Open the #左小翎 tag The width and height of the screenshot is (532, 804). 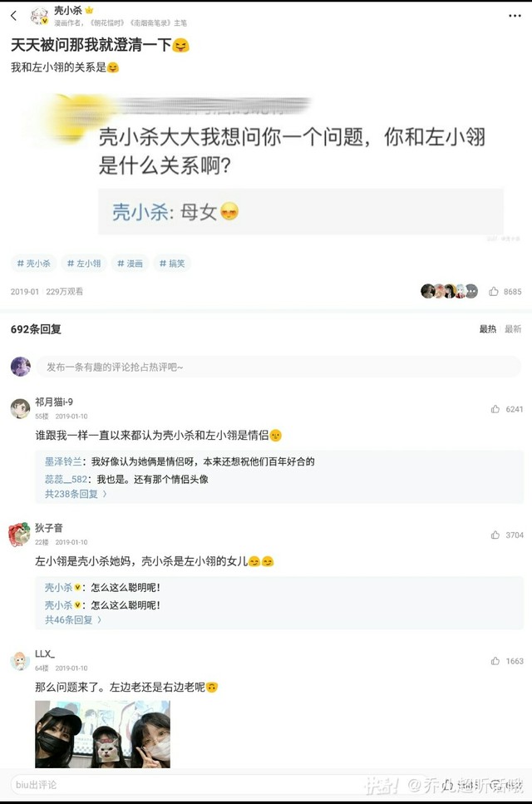point(84,264)
